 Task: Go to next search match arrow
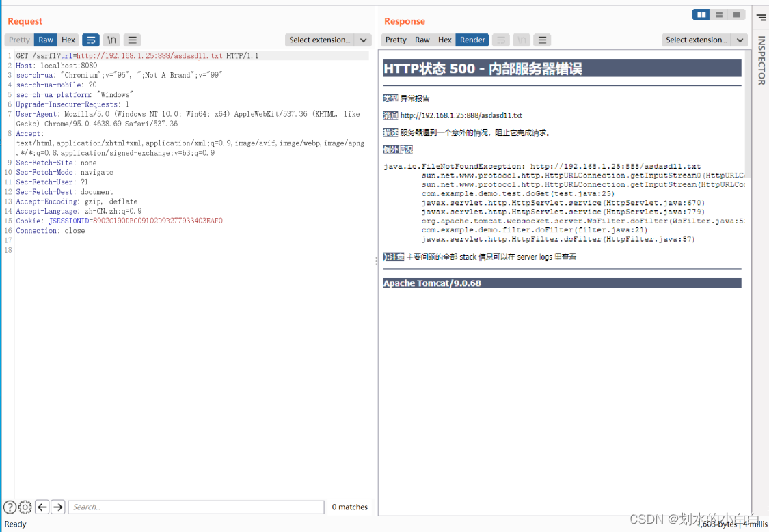tap(58, 507)
